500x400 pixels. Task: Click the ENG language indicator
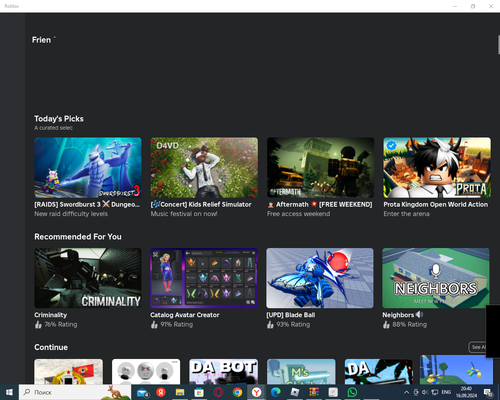click(446, 392)
